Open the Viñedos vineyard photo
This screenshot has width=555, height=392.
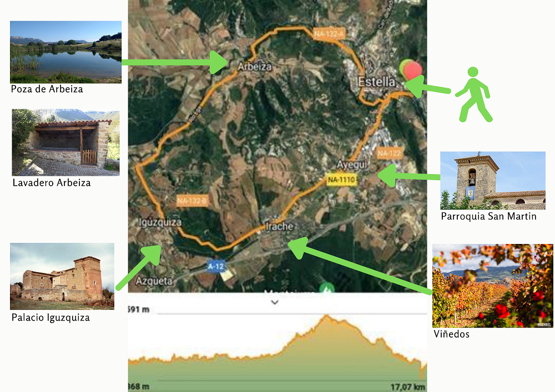coord(492,286)
